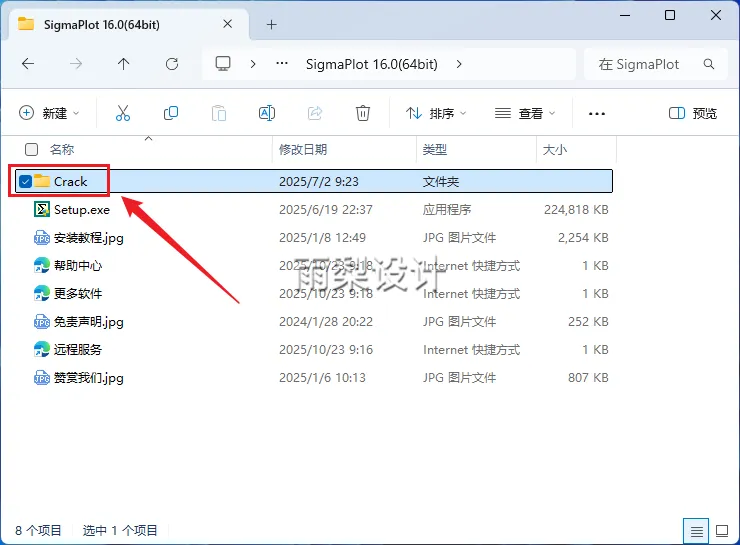Expand chevron after the monitor icon

point(253,64)
